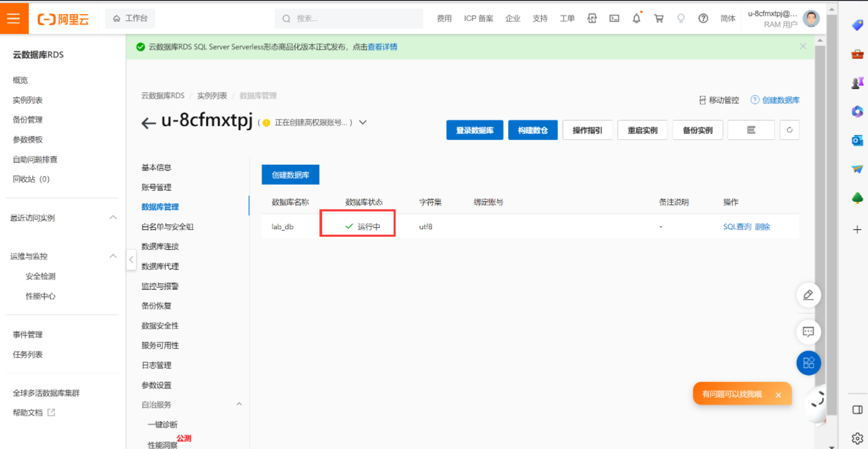
Task: Click the Alibaba Cloud logo
Action: 63,19
